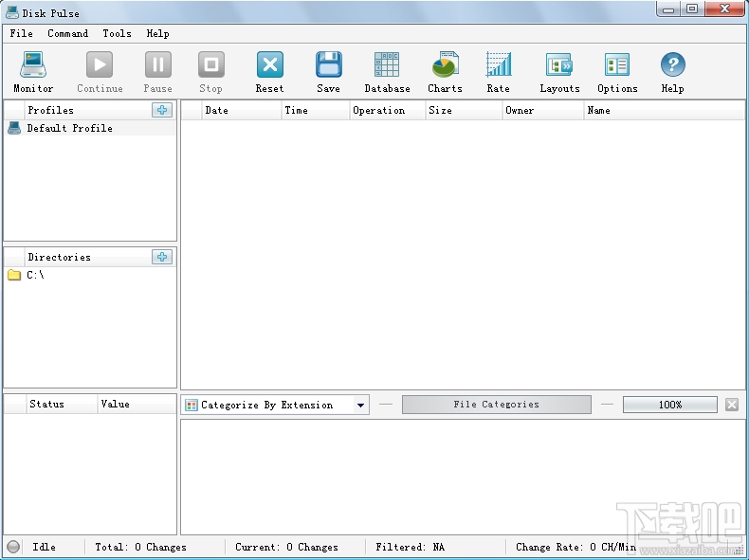Screen dimensions: 749x560
Task: Show the change Rate chart icon
Action: point(498,64)
